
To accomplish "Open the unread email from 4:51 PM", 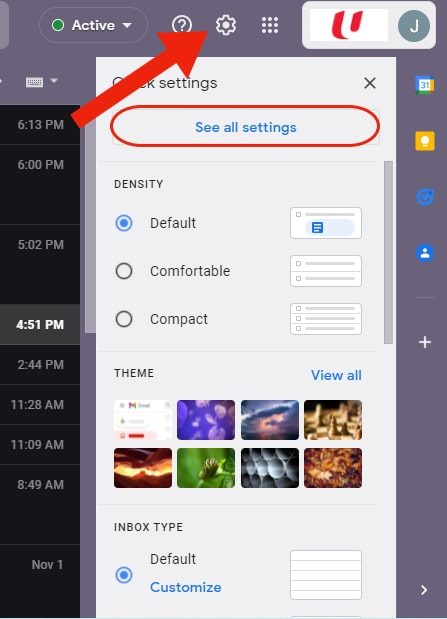I will click(x=40, y=325).
